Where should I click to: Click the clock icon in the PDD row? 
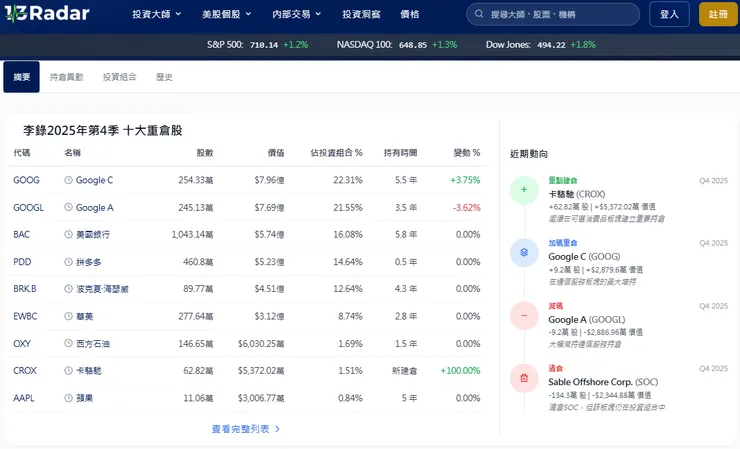pyautogui.click(x=68, y=262)
